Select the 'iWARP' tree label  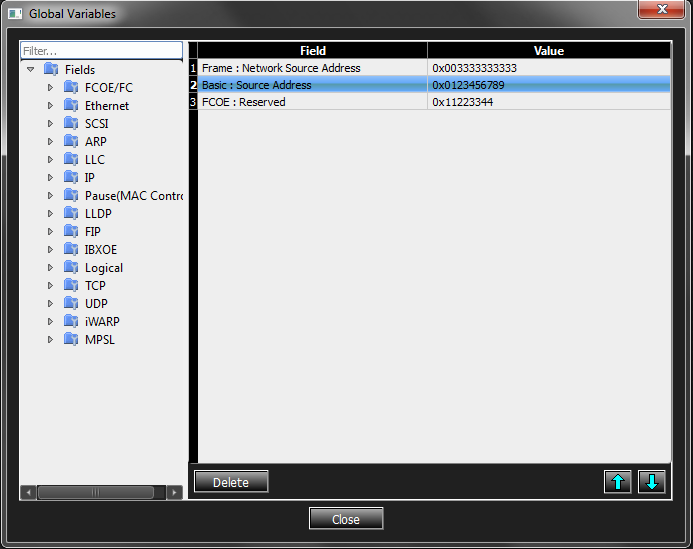[x=102, y=321]
